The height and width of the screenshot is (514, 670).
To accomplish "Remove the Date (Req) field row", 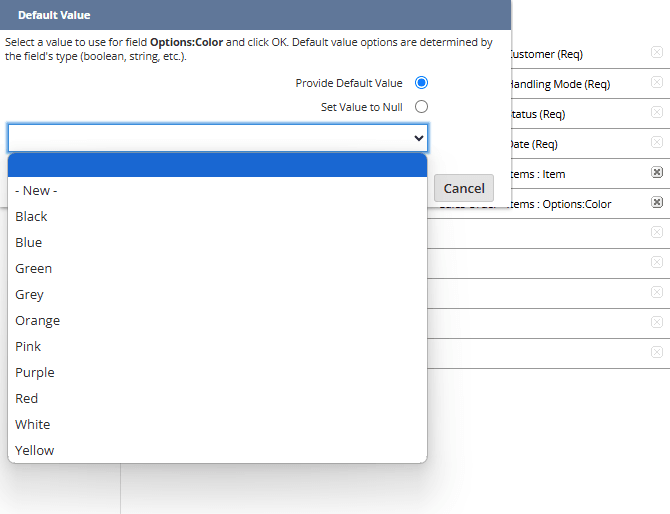I will [657, 142].
